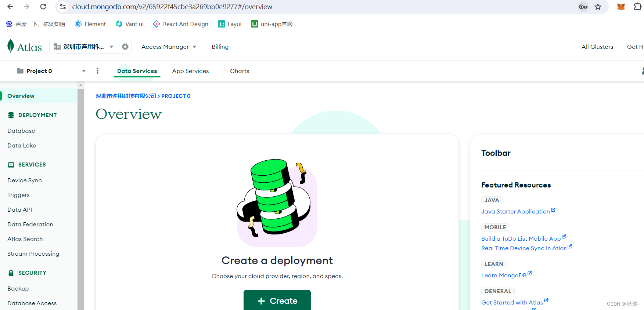The width and height of the screenshot is (644, 310).
Task: Open Data Lake in the sidebar
Action: pyautogui.click(x=22, y=145)
